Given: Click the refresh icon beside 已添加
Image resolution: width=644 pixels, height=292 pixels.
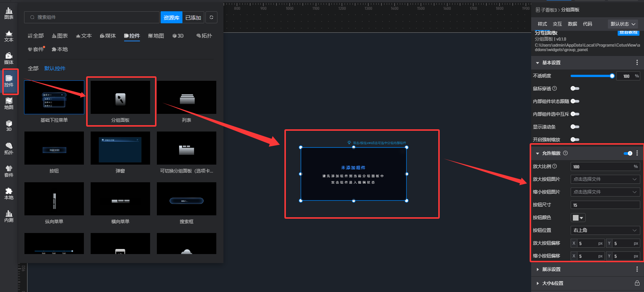Looking at the screenshot, I should pos(211,17).
